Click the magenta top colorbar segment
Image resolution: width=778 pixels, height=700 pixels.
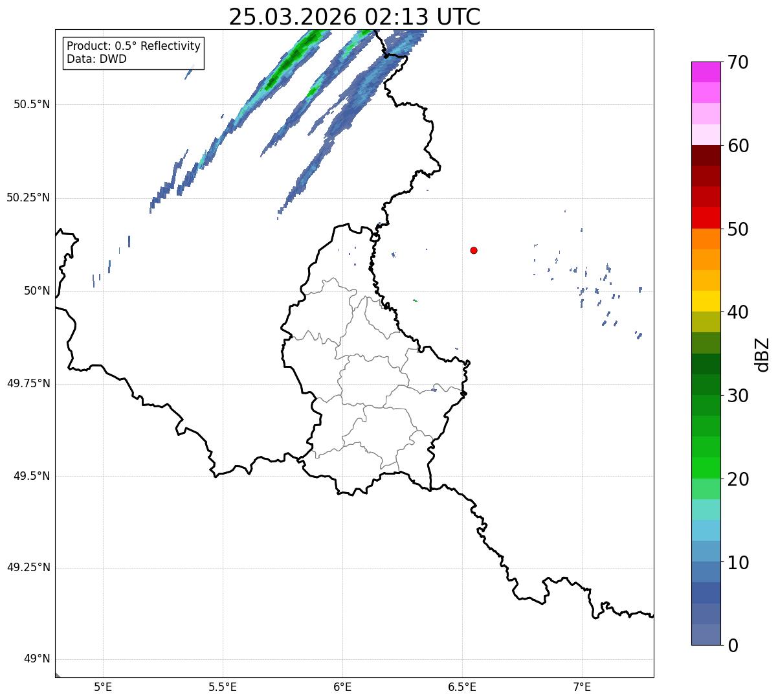click(706, 72)
